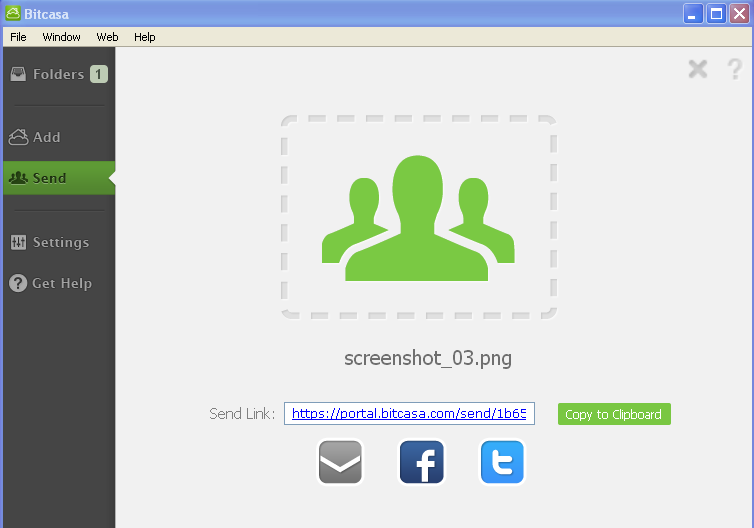Click the Bitcasa logo in title bar

pos(13,13)
